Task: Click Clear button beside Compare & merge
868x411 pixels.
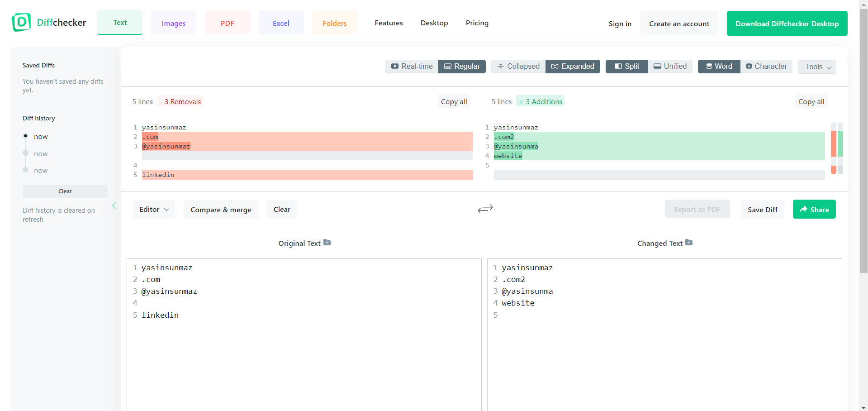Action: click(x=282, y=209)
